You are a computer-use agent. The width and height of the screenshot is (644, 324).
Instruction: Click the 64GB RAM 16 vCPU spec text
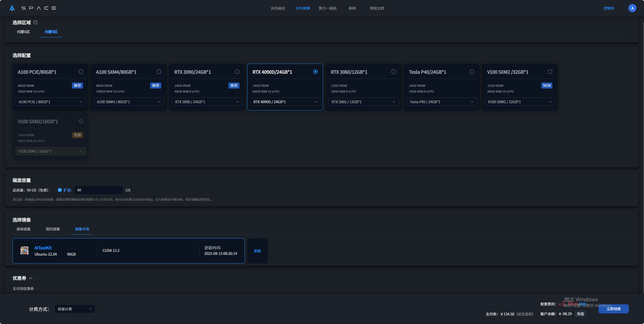tap(266, 92)
